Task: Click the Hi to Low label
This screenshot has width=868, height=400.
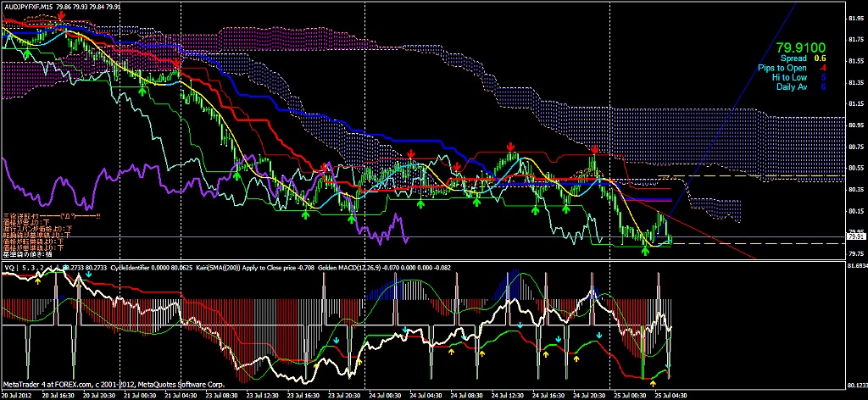Action: click(789, 77)
